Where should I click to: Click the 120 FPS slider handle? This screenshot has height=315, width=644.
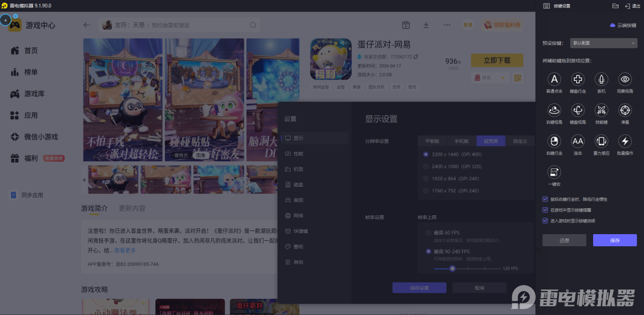452,268
